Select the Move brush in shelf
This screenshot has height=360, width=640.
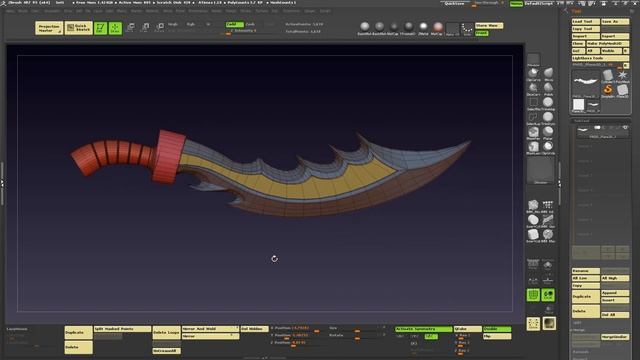[549, 73]
